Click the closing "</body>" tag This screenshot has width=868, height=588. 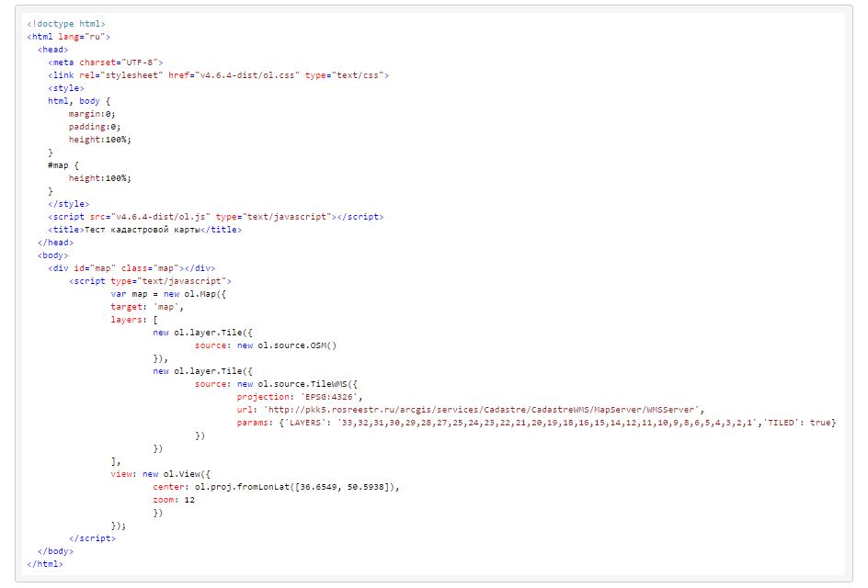tap(55, 551)
